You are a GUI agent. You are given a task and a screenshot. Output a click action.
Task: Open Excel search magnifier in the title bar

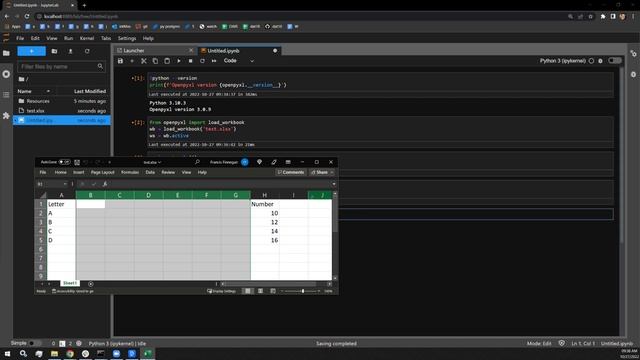point(197,162)
